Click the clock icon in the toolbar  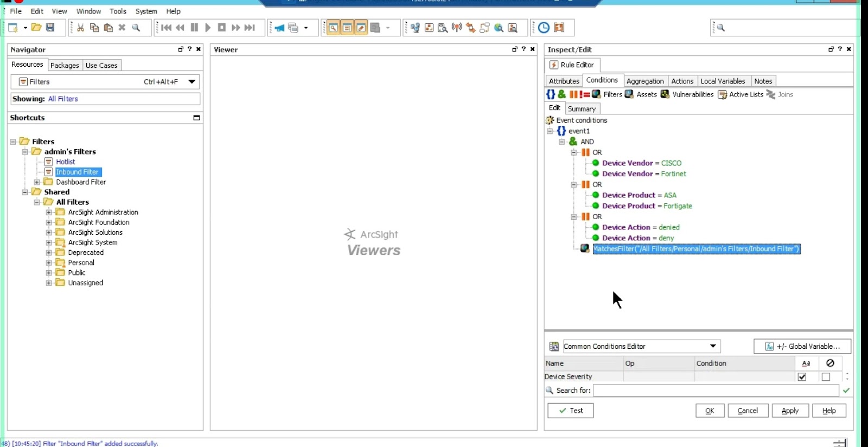544,28
